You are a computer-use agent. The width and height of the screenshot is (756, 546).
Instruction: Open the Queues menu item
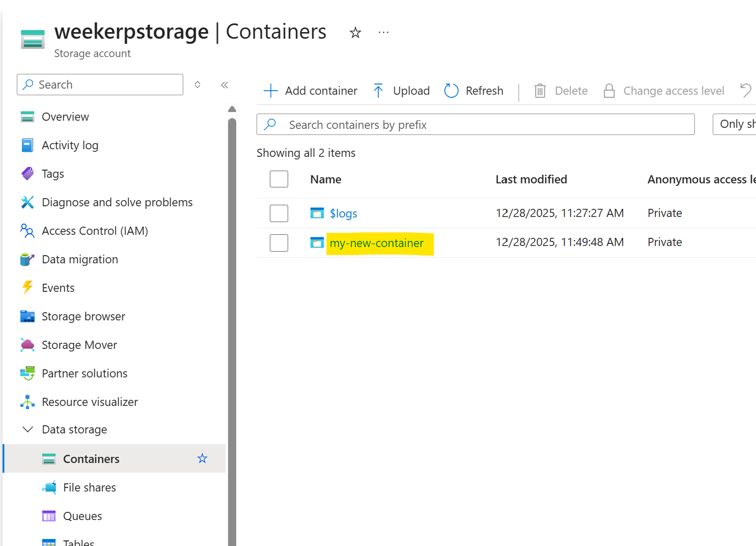82,516
